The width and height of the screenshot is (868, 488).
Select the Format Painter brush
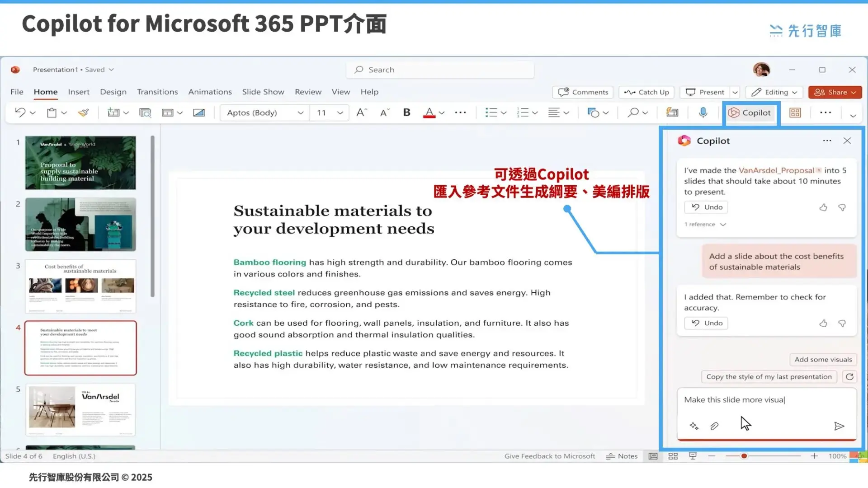point(83,113)
